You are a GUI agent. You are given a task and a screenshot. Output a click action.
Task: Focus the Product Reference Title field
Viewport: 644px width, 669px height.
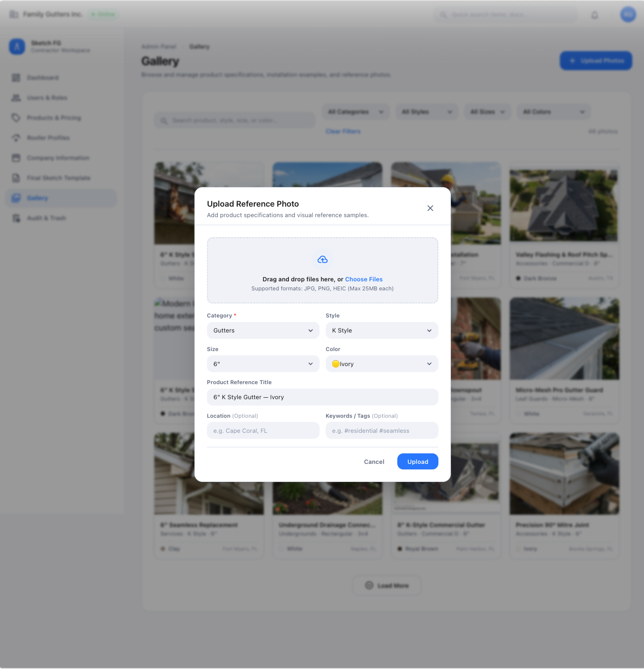pyautogui.click(x=323, y=397)
